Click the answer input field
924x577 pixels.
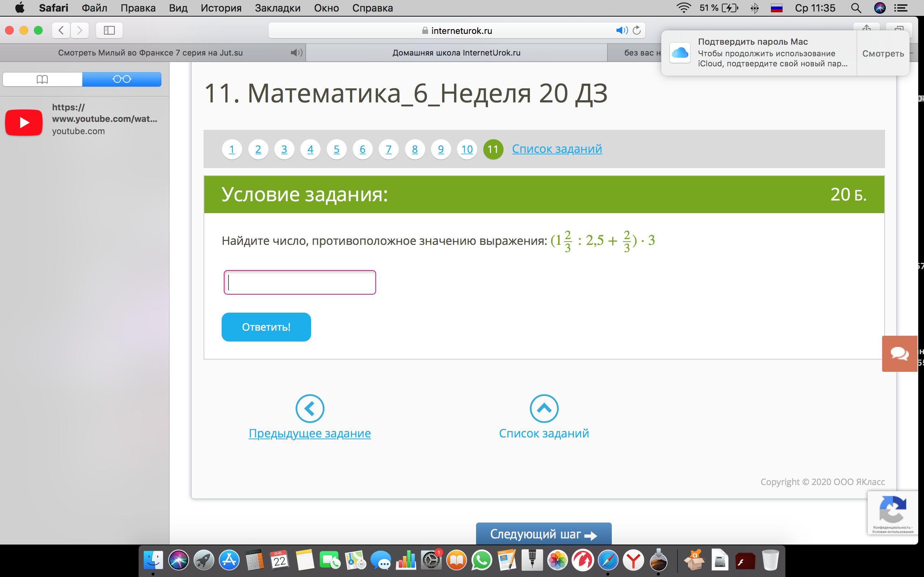click(x=300, y=282)
